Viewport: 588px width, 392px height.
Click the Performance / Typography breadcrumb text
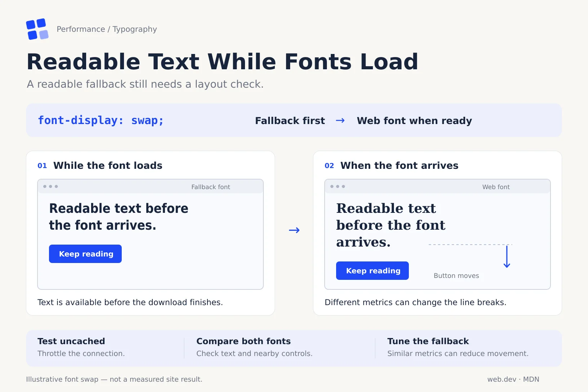[x=107, y=29]
